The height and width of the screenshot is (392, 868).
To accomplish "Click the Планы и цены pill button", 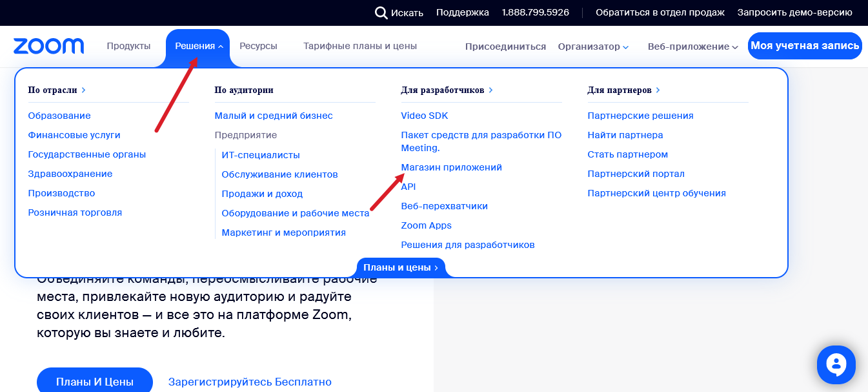I will tap(401, 267).
